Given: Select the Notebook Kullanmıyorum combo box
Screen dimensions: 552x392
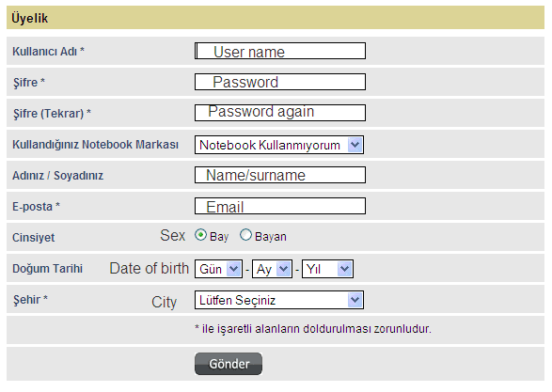Looking at the screenshot, I should click(x=279, y=145).
